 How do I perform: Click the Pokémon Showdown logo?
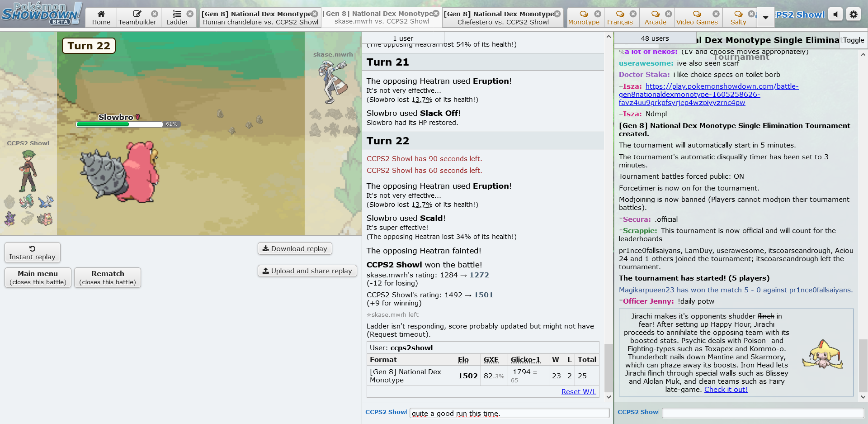(x=42, y=14)
